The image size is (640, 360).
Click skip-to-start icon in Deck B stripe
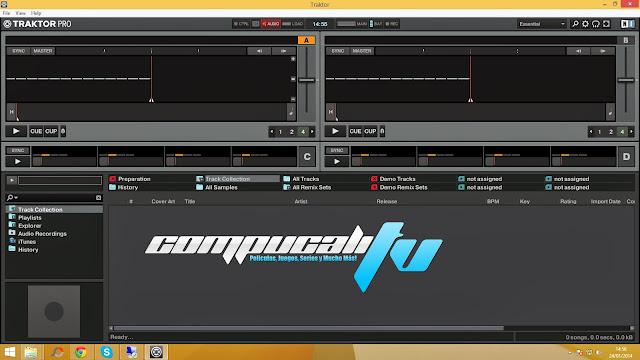[331, 111]
